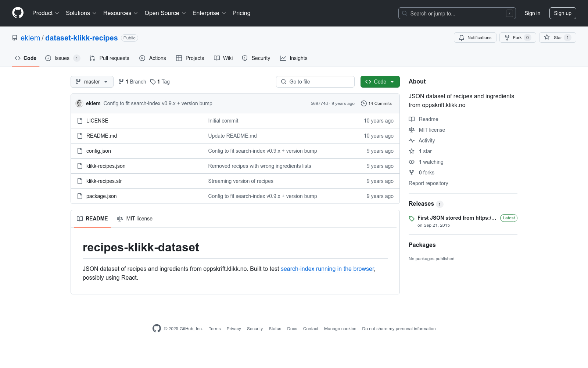Click the Sign up button
Image resolution: width=588 pixels, height=368 pixels.
coord(563,13)
